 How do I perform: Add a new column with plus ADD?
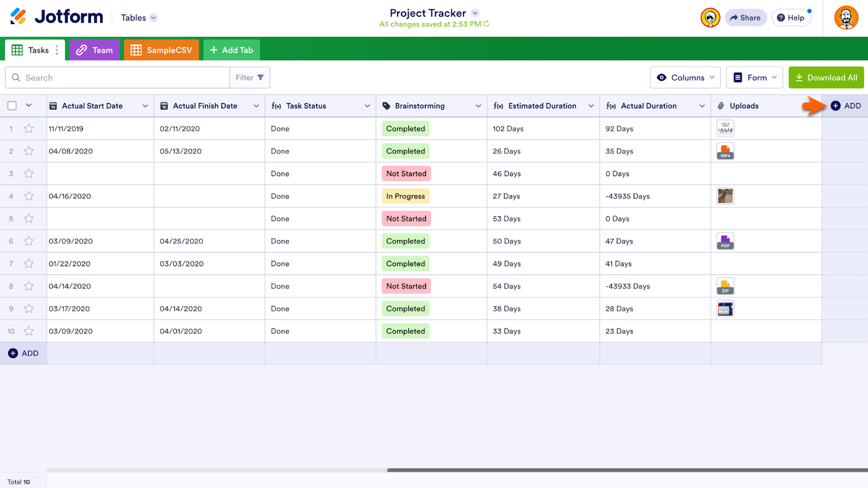click(846, 106)
